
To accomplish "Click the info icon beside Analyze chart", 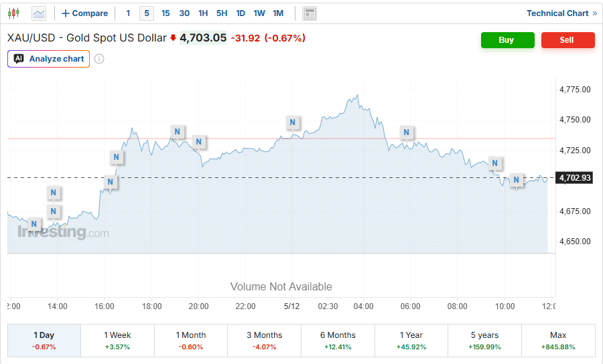I will pyautogui.click(x=99, y=59).
